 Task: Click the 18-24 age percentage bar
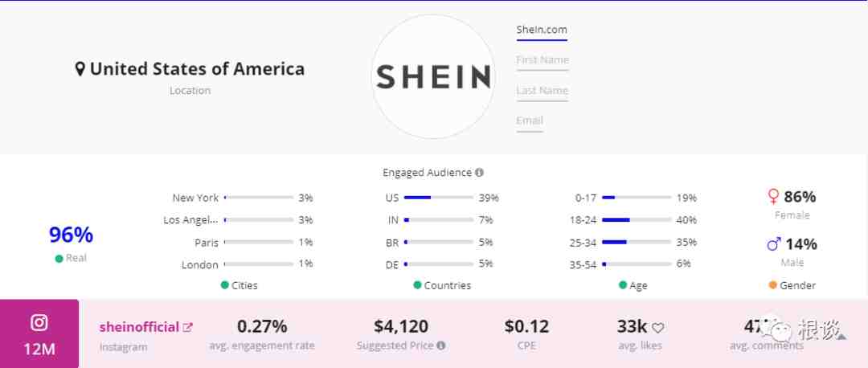point(636,219)
